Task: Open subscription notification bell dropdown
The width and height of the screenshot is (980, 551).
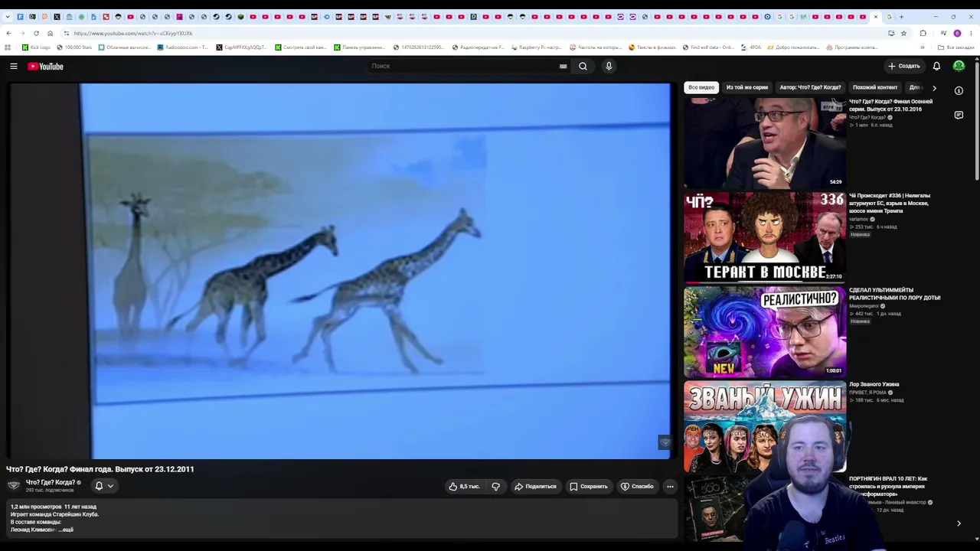Action: tap(104, 486)
